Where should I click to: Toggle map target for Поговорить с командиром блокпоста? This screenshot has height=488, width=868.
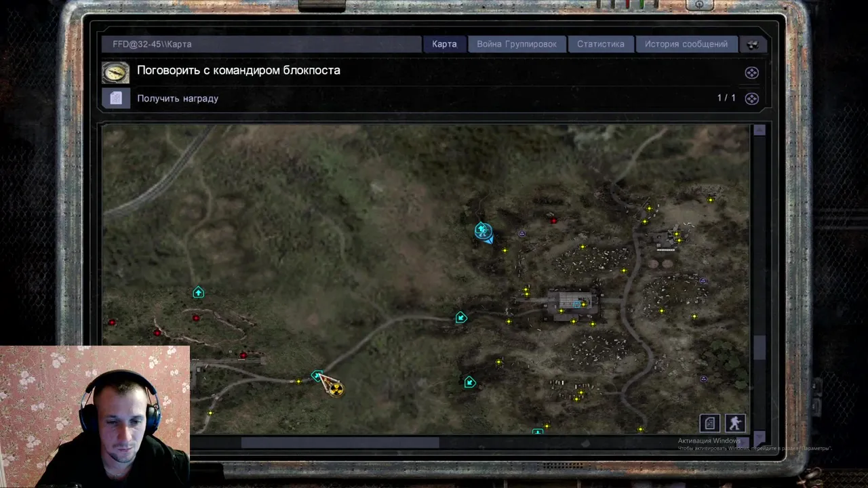751,73
